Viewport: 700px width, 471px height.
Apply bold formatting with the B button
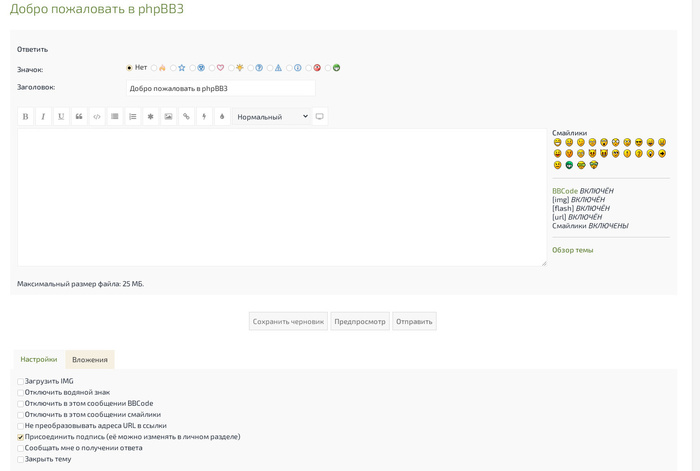click(x=25, y=117)
